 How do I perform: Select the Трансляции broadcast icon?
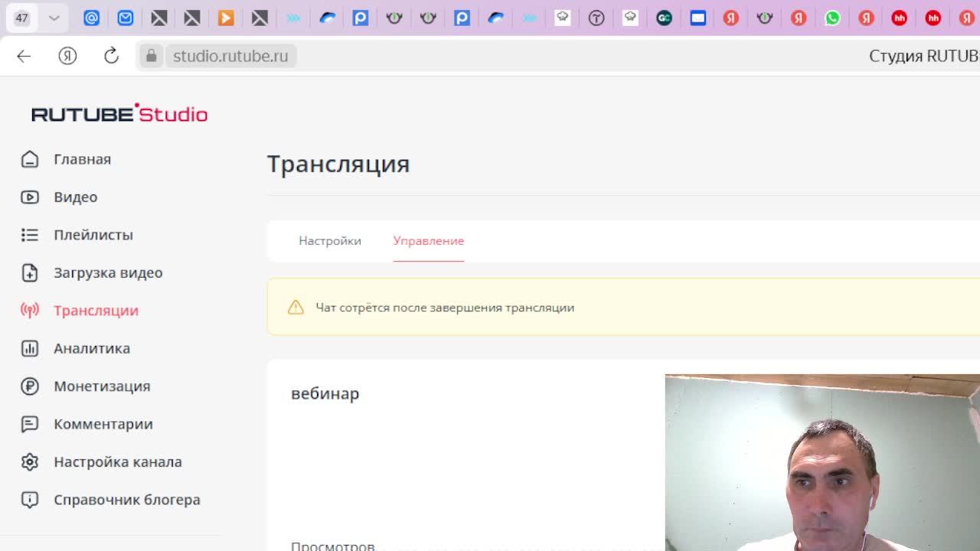(x=30, y=311)
